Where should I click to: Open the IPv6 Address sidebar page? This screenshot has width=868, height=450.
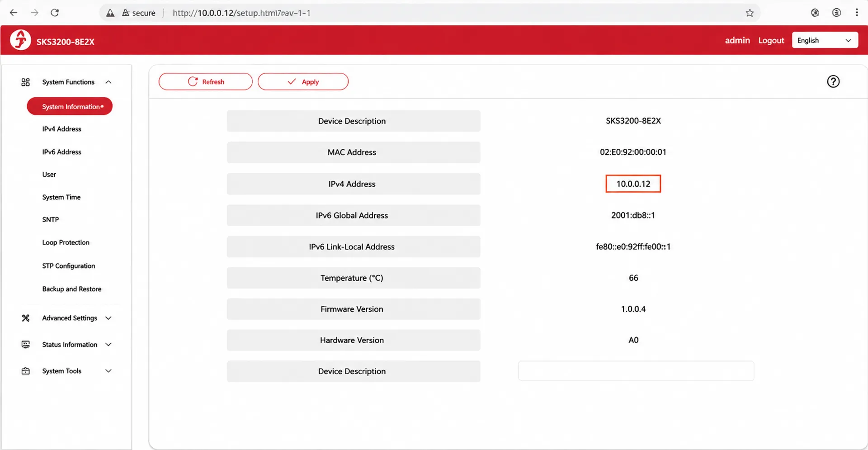(61, 152)
